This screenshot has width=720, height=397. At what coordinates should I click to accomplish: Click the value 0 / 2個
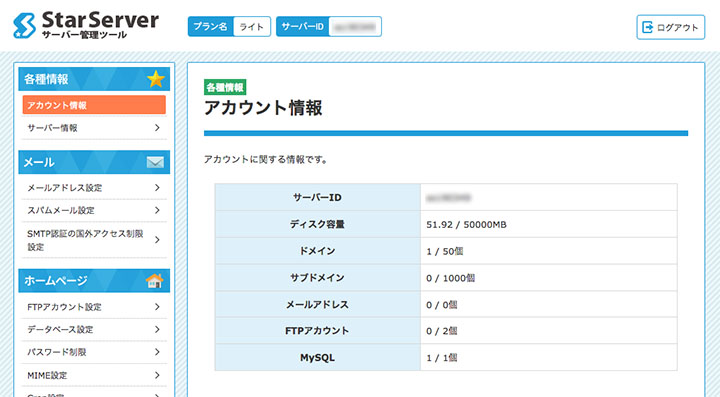442,331
